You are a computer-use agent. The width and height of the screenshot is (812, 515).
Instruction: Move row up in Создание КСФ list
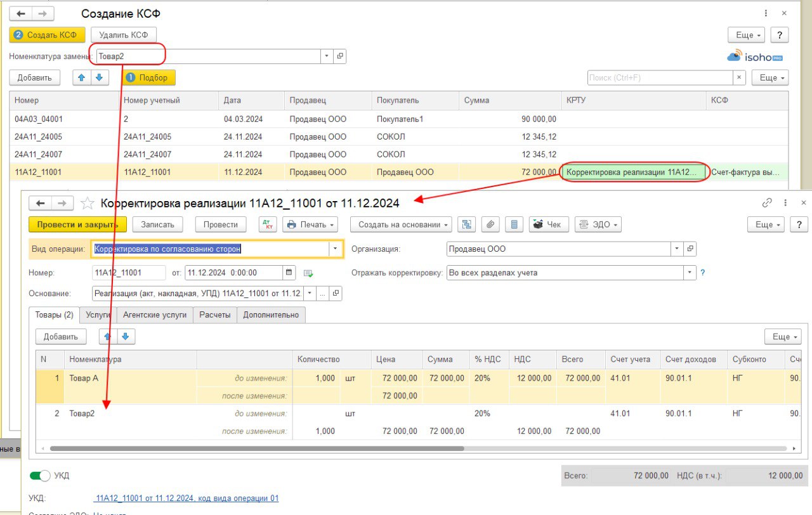coord(81,77)
